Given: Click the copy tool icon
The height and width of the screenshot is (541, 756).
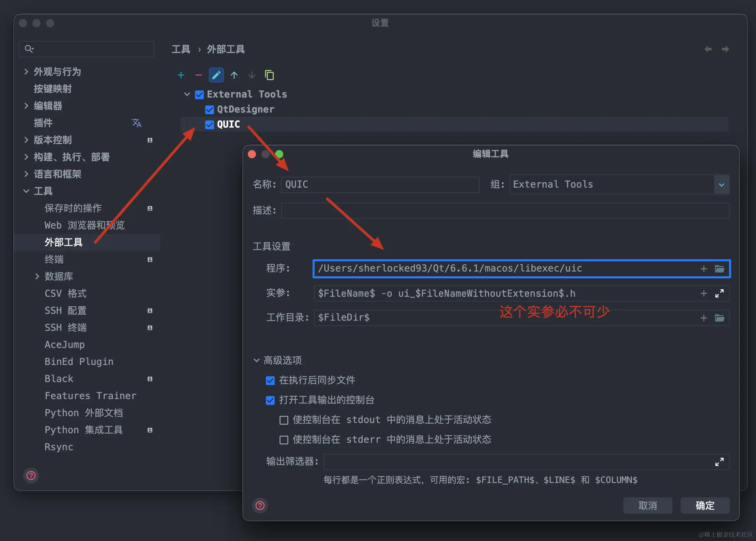Looking at the screenshot, I should click(269, 75).
